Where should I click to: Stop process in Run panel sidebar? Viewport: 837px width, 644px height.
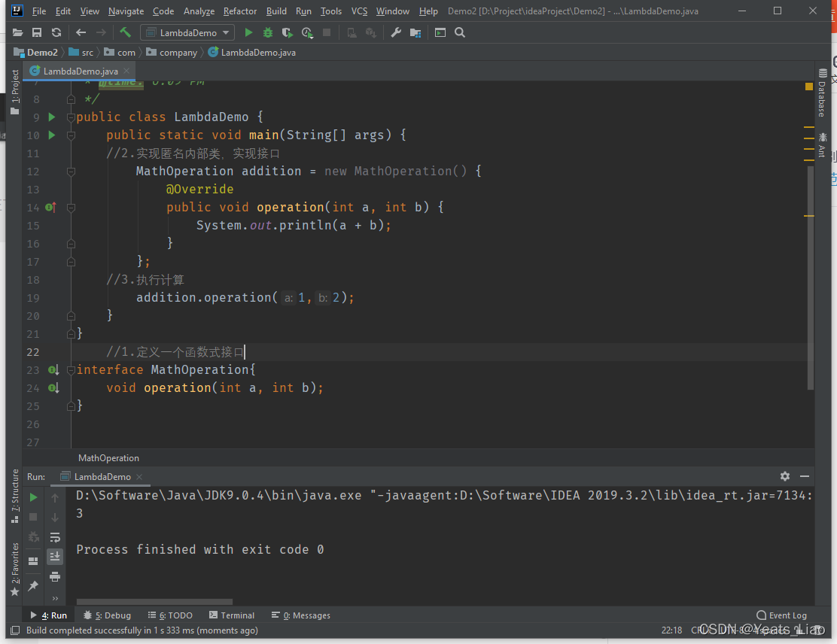tap(33, 517)
